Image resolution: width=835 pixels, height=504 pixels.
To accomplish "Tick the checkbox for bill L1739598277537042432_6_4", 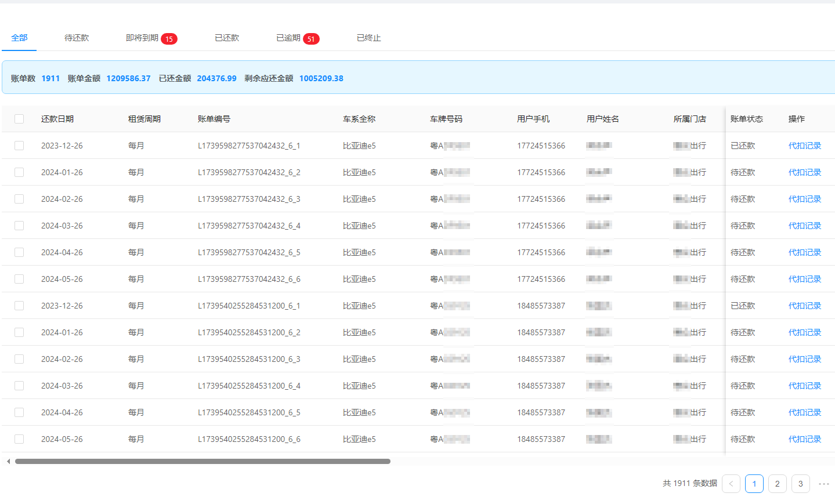I will tap(19, 226).
